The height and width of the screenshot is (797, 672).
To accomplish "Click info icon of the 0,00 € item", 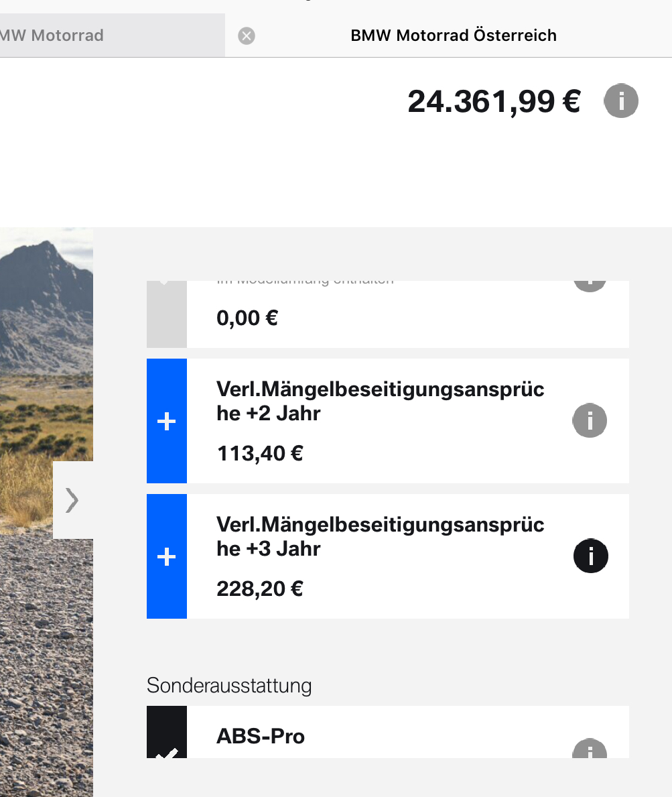I will (x=590, y=285).
